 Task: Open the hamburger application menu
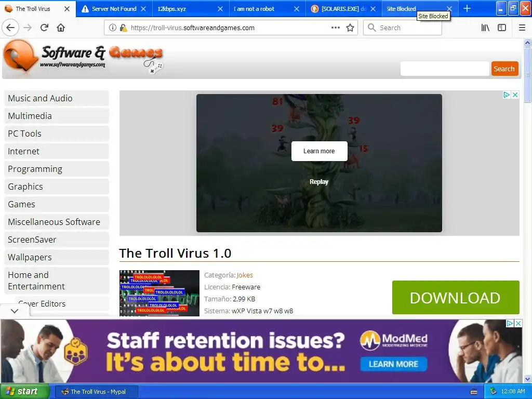[522, 28]
